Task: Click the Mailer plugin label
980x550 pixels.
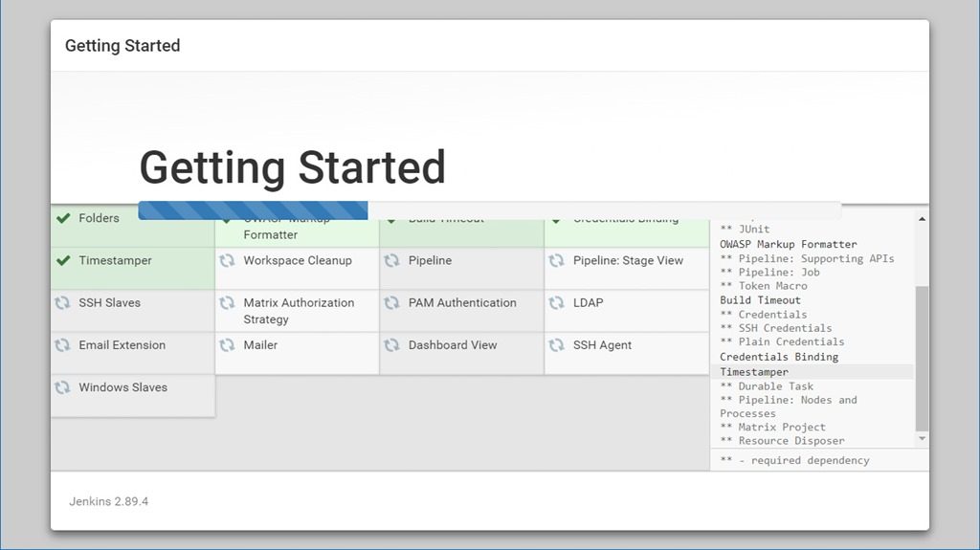Action: [x=260, y=345]
